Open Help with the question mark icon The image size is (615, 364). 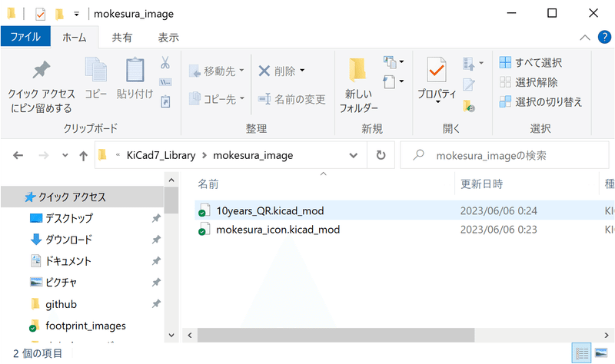click(604, 37)
